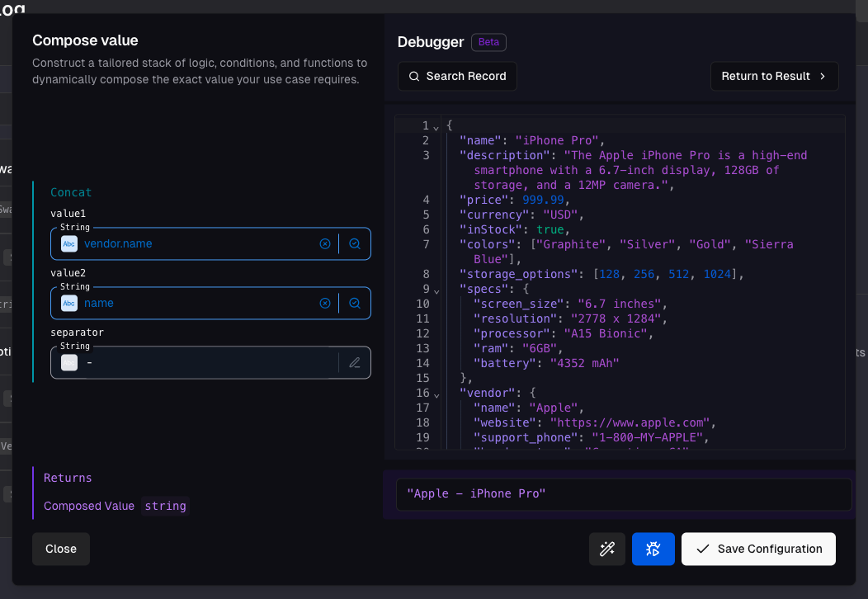The image size is (868, 599).
Task: Open the value2 preview magnifier icon
Action: (355, 303)
